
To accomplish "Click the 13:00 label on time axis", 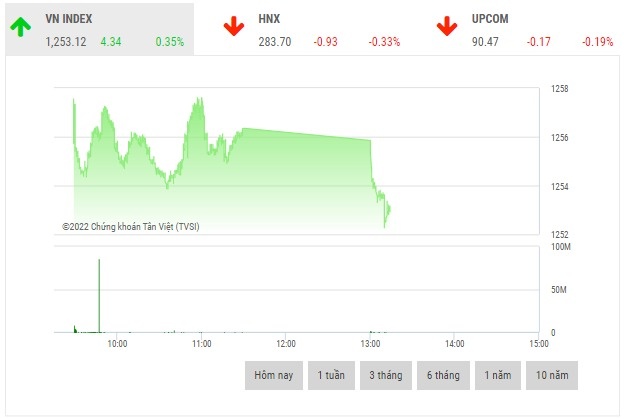I will (x=370, y=343).
